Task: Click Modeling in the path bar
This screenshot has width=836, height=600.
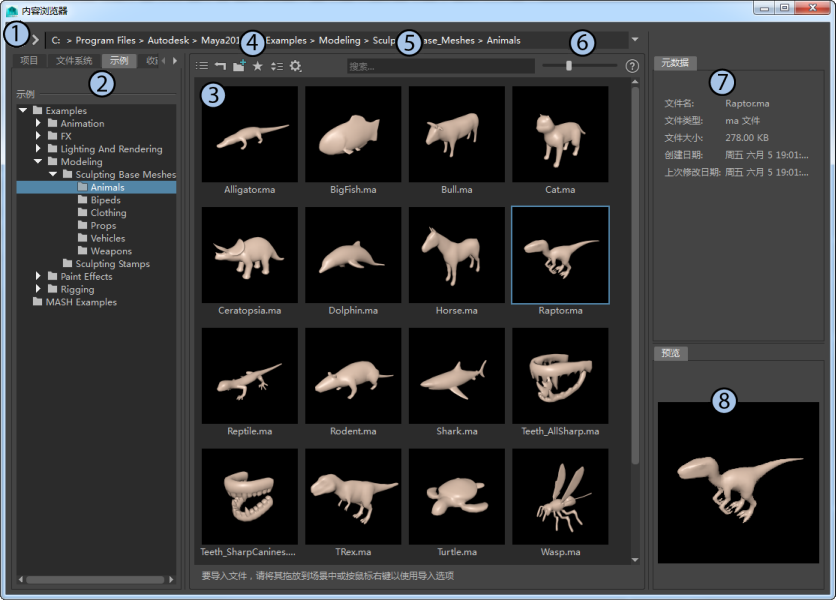Action: [x=340, y=40]
